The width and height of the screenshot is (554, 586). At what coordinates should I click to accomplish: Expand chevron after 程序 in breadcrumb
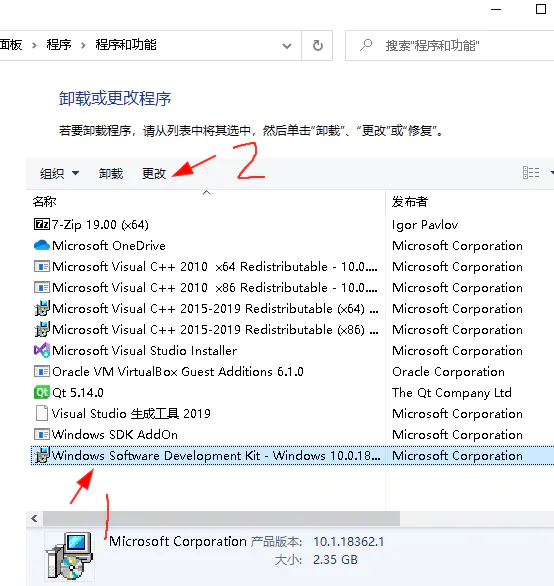(x=83, y=46)
